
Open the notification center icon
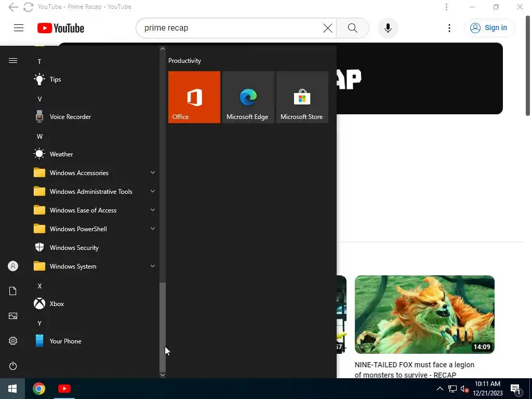tap(515, 390)
